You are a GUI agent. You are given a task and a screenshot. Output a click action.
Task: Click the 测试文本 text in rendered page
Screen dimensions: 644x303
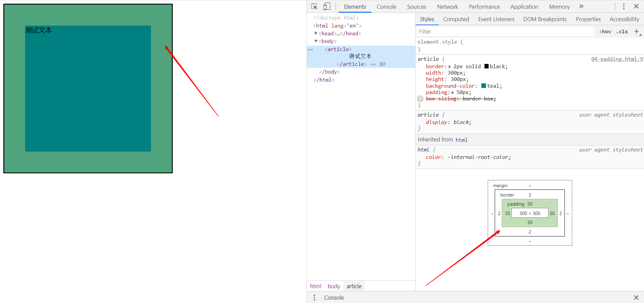point(39,30)
